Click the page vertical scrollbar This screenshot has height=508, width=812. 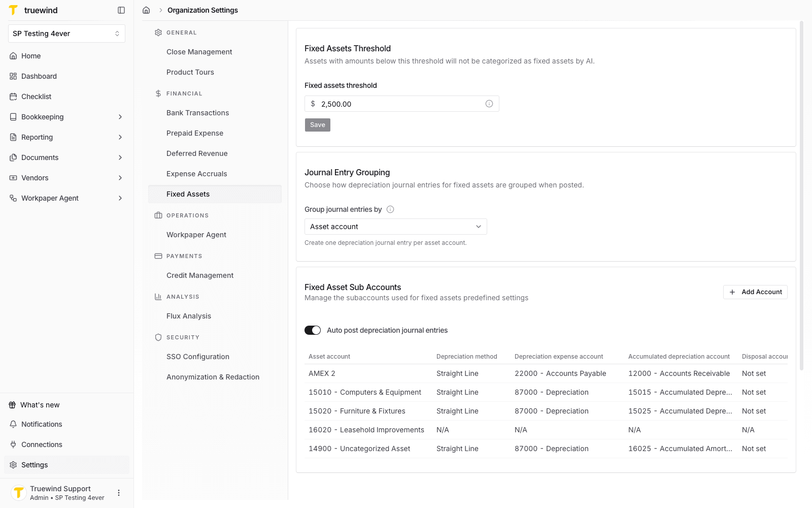click(x=802, y=196)
